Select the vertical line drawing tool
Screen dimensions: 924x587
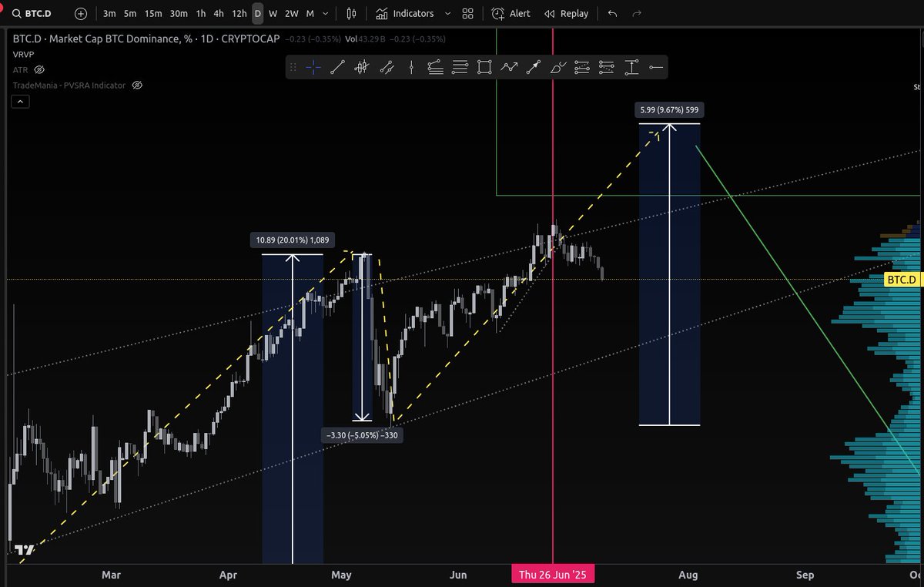click(x=412, y=67)
